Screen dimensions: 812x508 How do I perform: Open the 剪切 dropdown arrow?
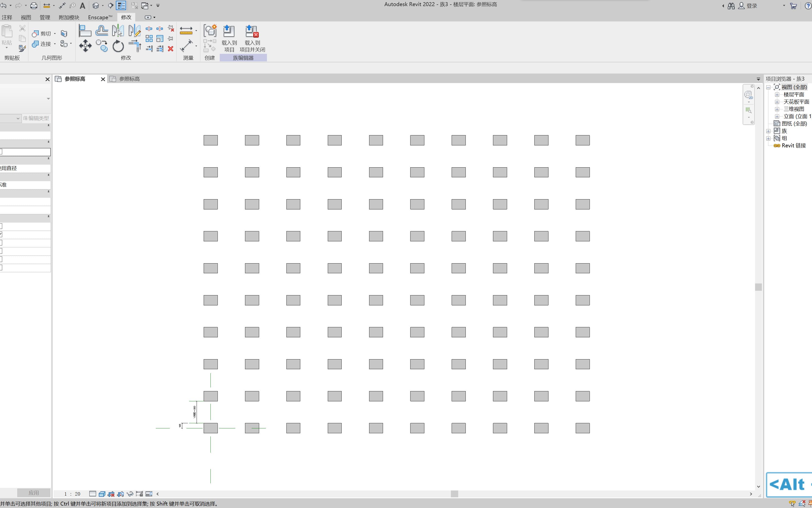[x=55, y=34]
